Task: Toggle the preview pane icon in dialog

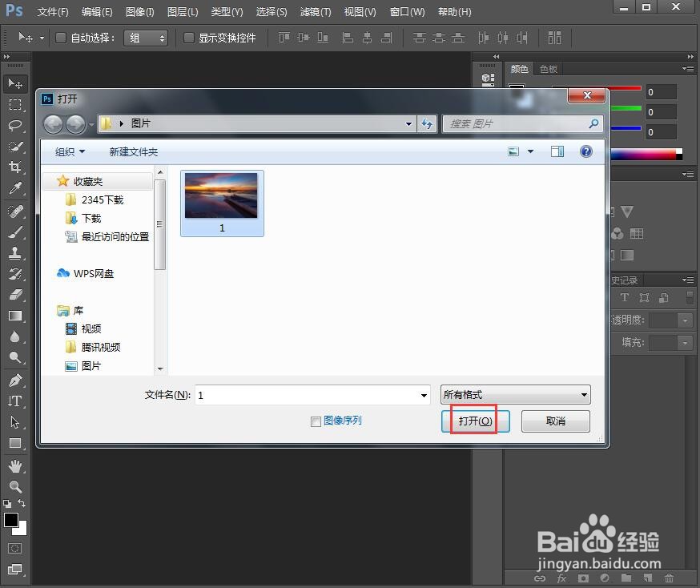Action: coord(557,151)
